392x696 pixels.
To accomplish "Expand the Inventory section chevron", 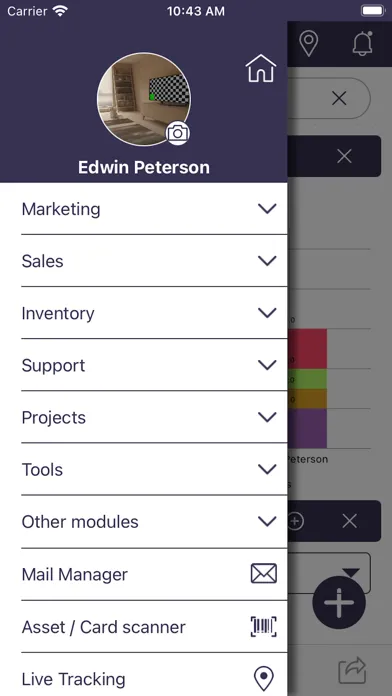I will (x=267, y=313).
